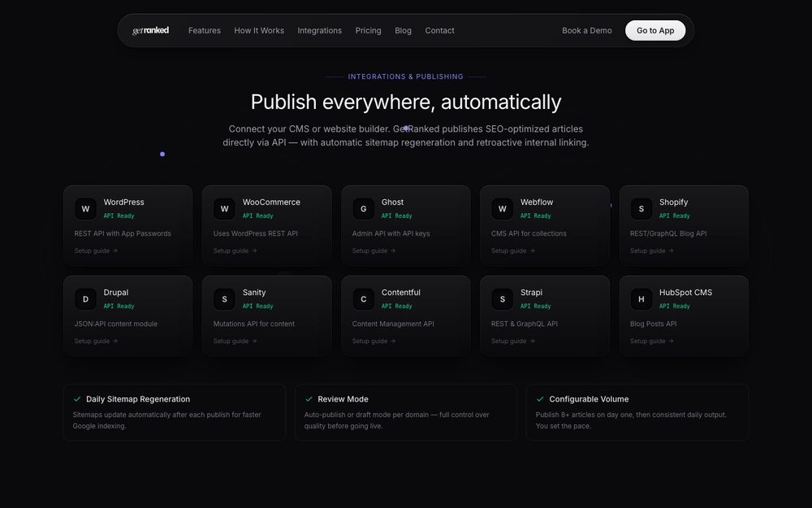Screen dimensions: 812x508
Task: Open the Features nav item
Action: click(205, 31)
